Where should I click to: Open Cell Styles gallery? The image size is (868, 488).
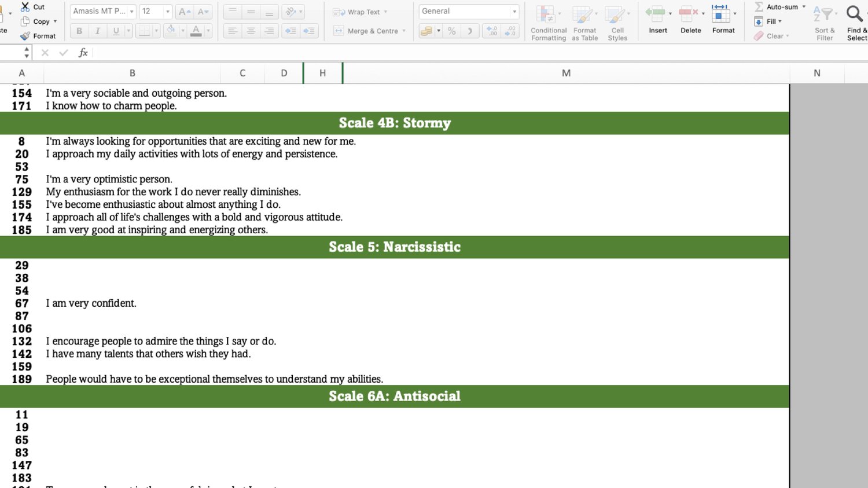click(617, 23)
